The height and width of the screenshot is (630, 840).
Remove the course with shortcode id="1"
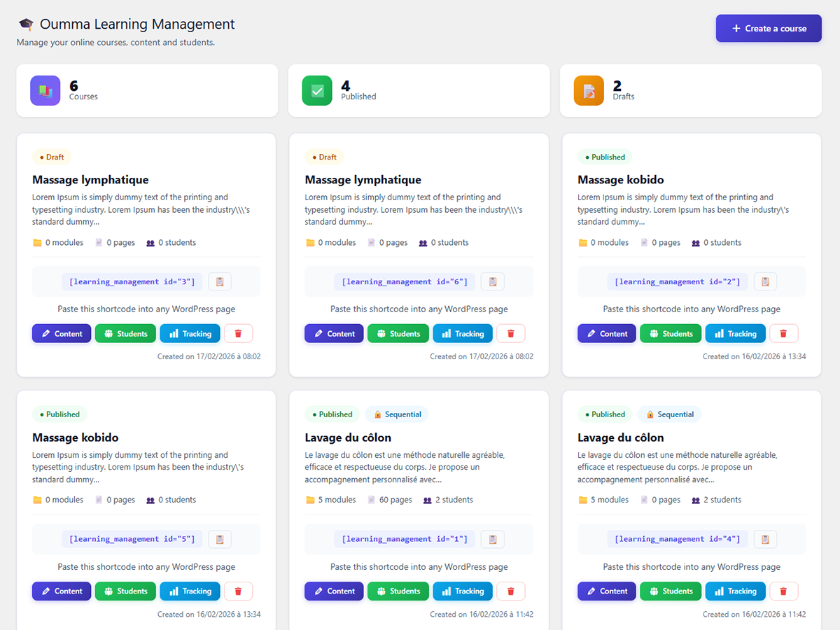(x=510, y=591)
